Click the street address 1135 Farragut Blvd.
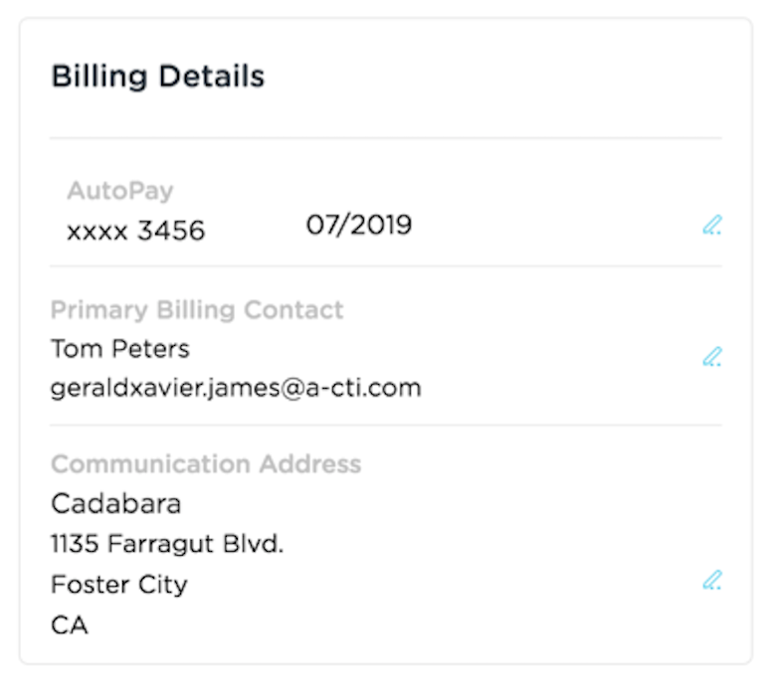 click(x=167, y=544)
